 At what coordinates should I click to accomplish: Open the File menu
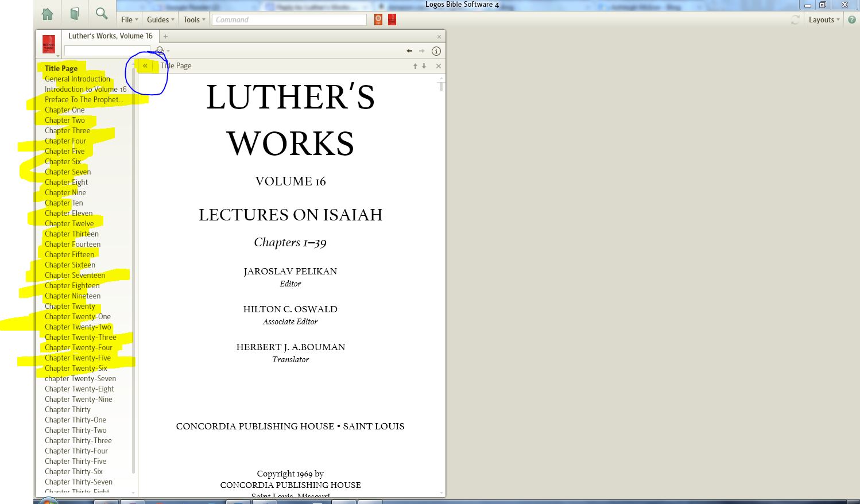pyautogui.click(x=130, y=20)
